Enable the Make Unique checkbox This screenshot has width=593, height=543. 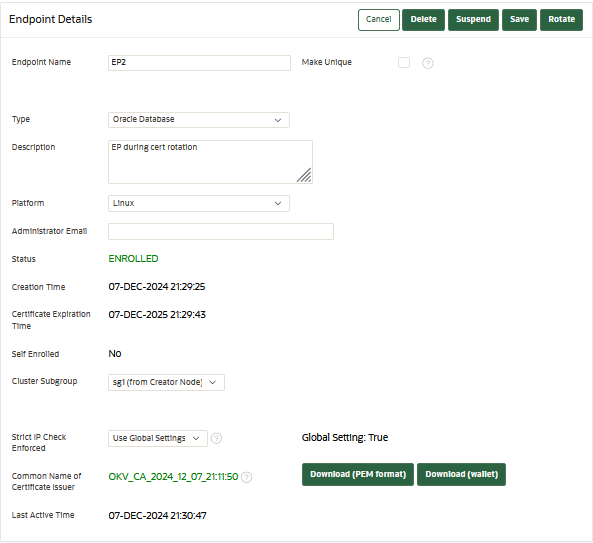coord(404,62)
